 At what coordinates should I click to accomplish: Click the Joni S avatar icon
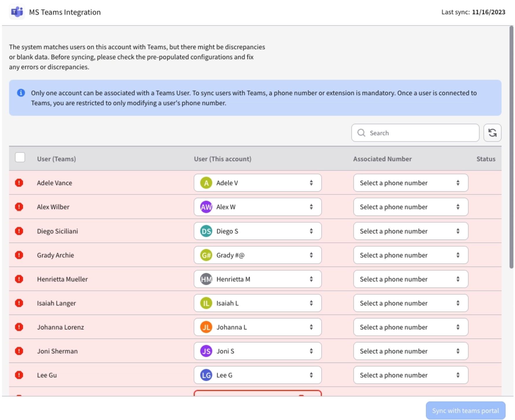click(x=206, y=351)
